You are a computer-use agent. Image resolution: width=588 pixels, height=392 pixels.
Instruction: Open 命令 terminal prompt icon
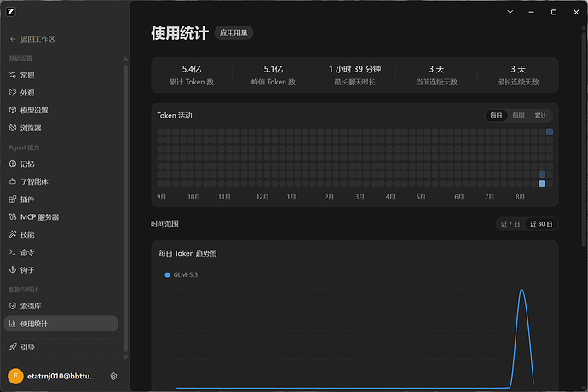click(13, 252)
